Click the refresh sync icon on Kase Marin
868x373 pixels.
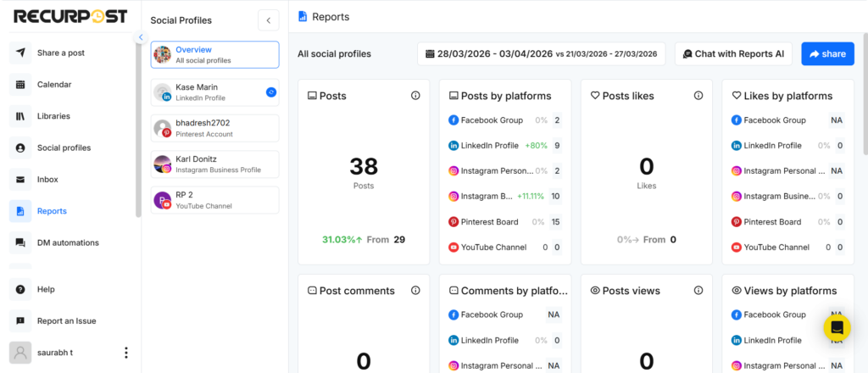point(270,92)
